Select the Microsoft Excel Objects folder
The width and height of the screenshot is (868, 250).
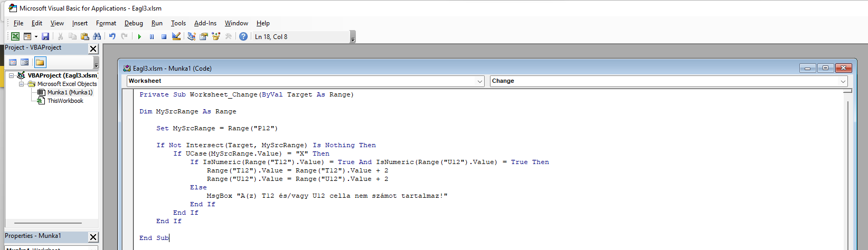tap(67, 84)
